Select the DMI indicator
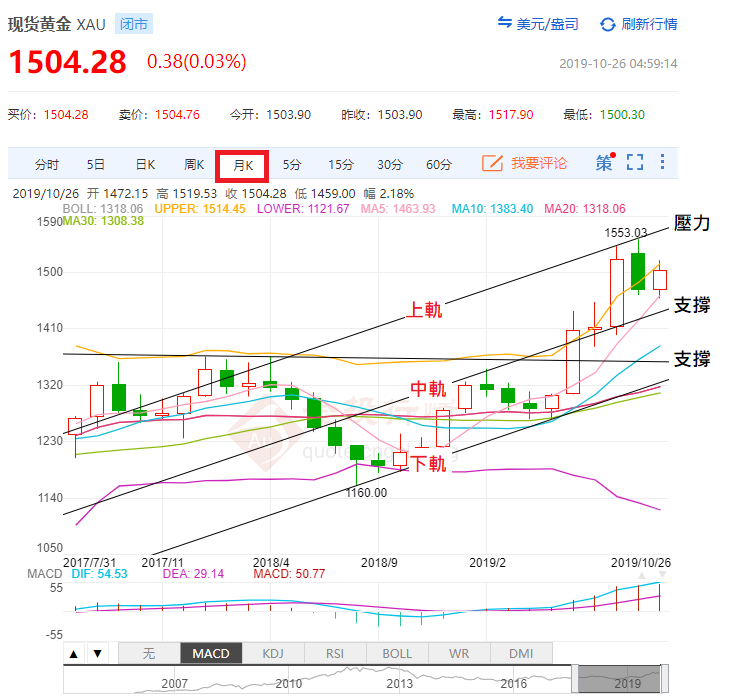The width and height of the screenshot is (731, 700). 521,654
